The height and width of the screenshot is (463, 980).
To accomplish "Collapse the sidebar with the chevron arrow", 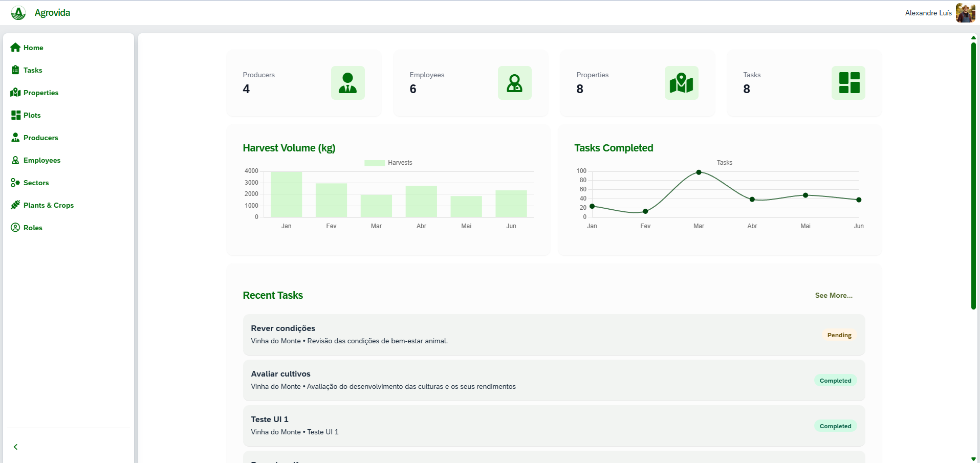I will (x=16, y=447).
